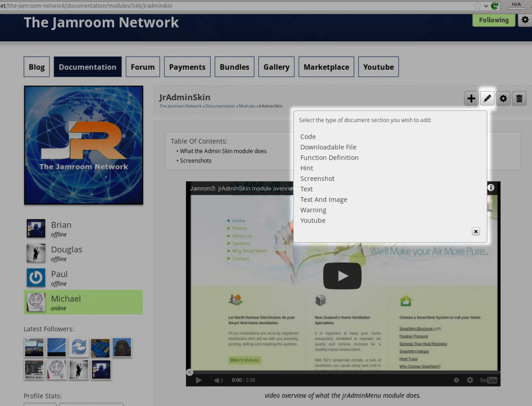Image resolution: width=532 pixels, height=406 pixels.
Task: Select Code section type
Action: (308, 137)
